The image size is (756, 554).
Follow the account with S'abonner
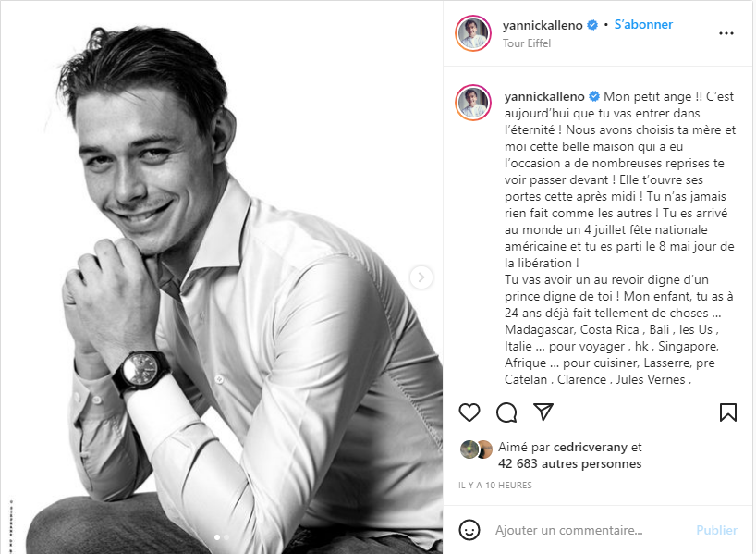tap(643, 25)
